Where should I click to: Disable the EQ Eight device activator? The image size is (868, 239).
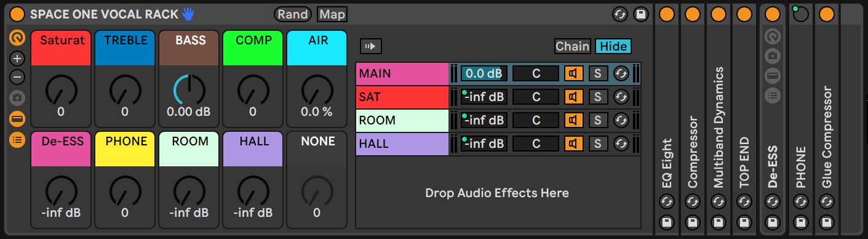point(667,14)
